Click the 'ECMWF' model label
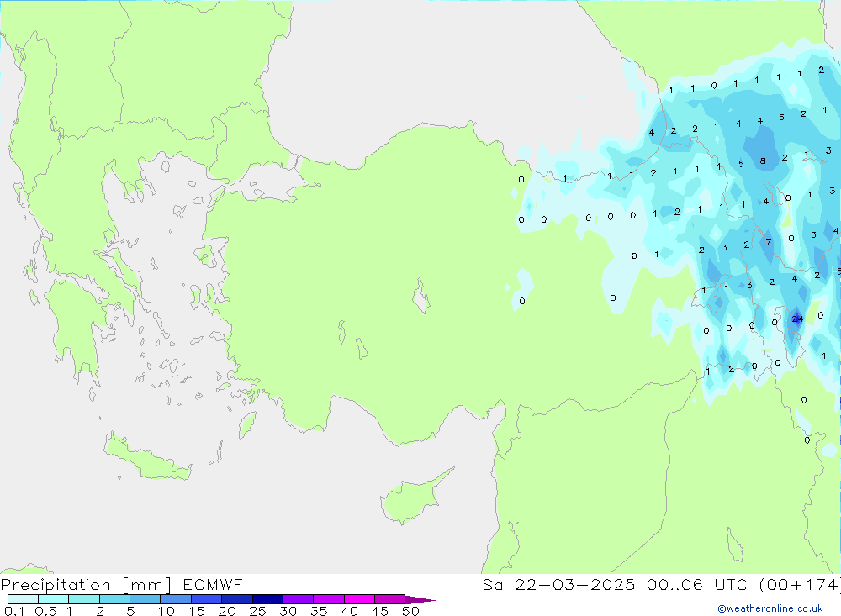 [x=213, y=585]
